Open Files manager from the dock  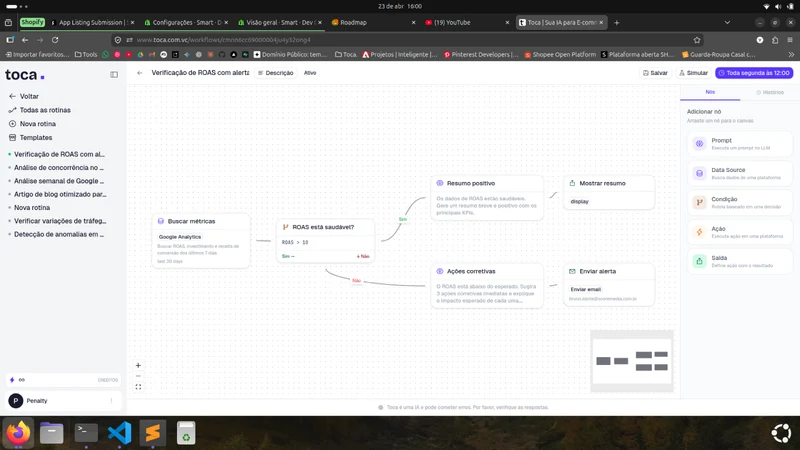coord(52,433)
